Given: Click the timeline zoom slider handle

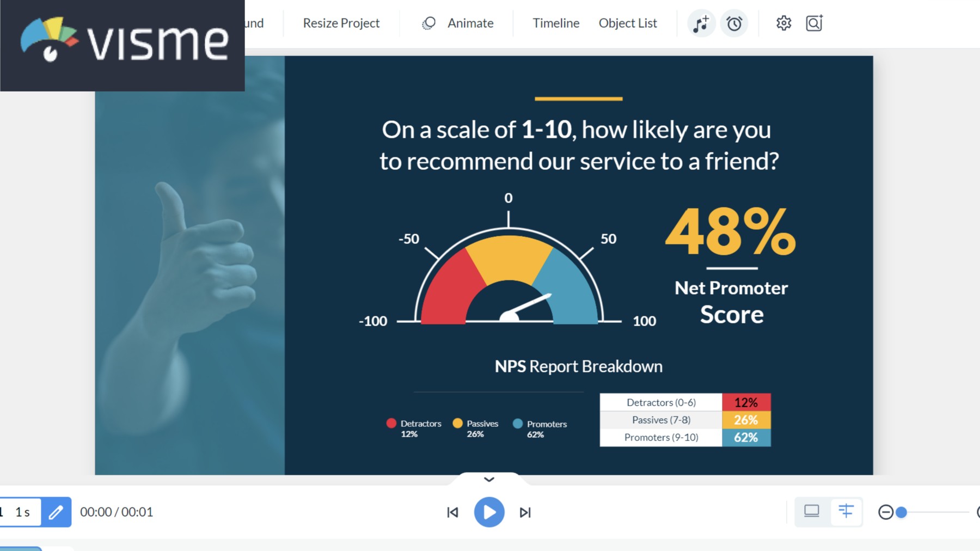Looking at the screenshot, I should pos(901,512).
